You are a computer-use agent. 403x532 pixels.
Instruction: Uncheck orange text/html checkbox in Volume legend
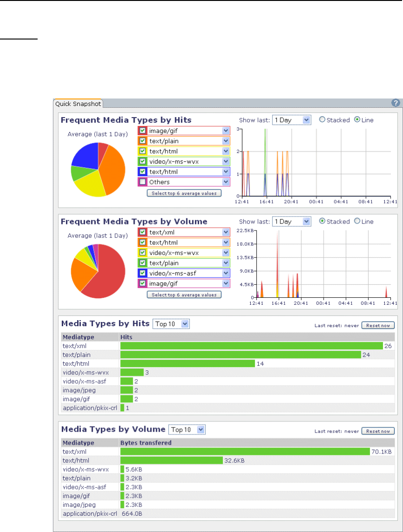pos(143,242)
